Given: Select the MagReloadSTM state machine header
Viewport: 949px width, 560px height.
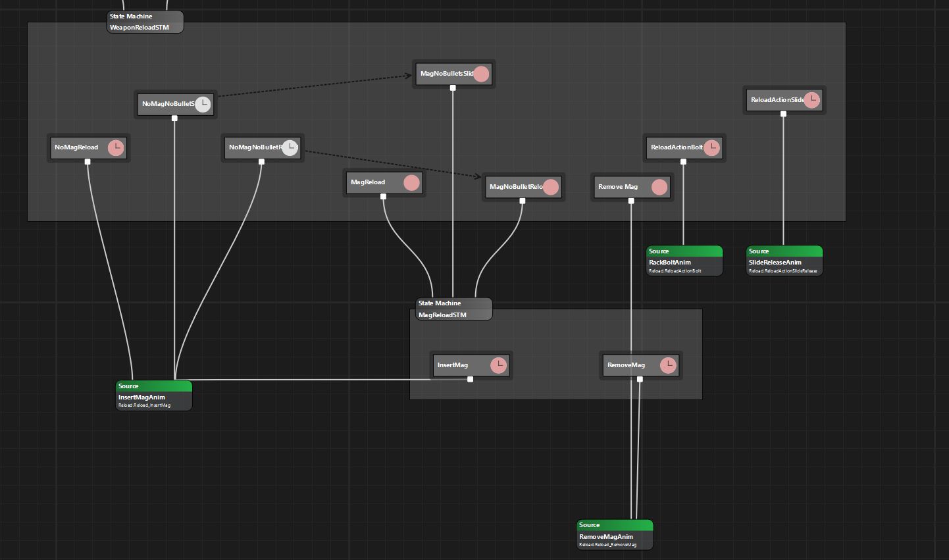Looking at the screenshot, I should [x=453, y=309].
